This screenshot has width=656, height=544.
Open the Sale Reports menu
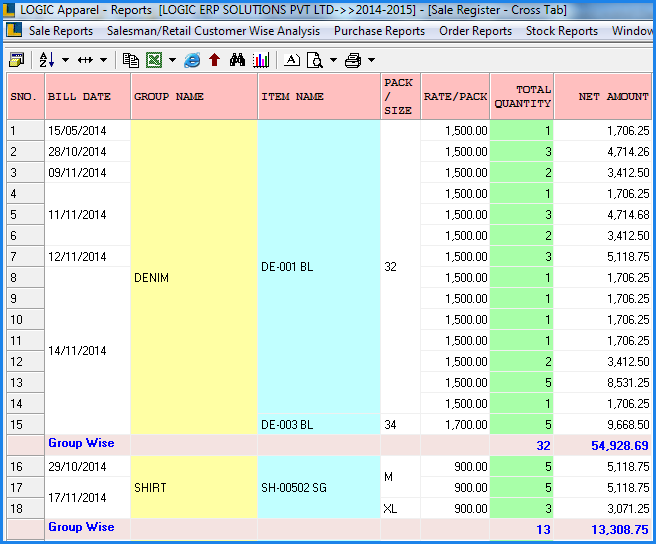pyautogui.click(x=61, y=31)
